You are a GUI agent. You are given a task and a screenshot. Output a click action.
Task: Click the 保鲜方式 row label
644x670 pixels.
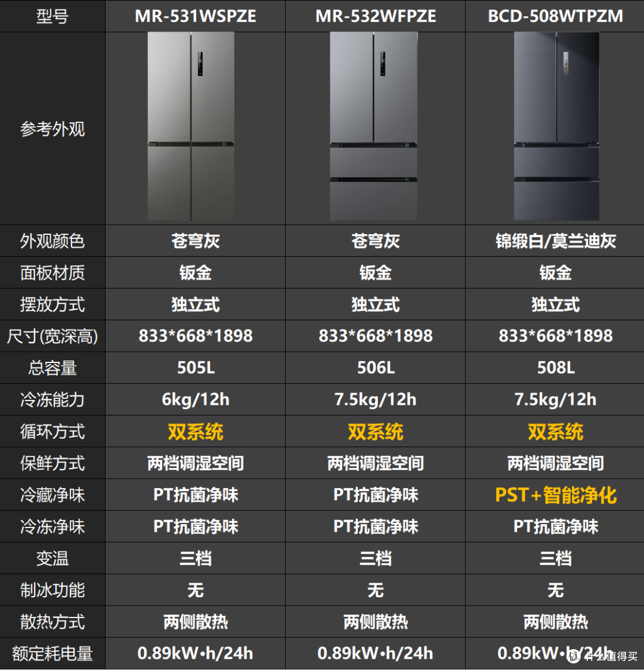(52, 463)
